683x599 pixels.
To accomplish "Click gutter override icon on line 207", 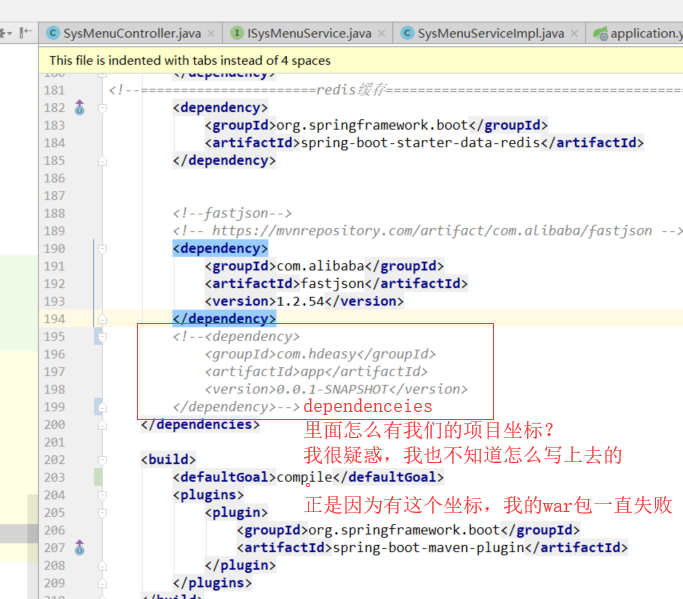I will [79, 548].
